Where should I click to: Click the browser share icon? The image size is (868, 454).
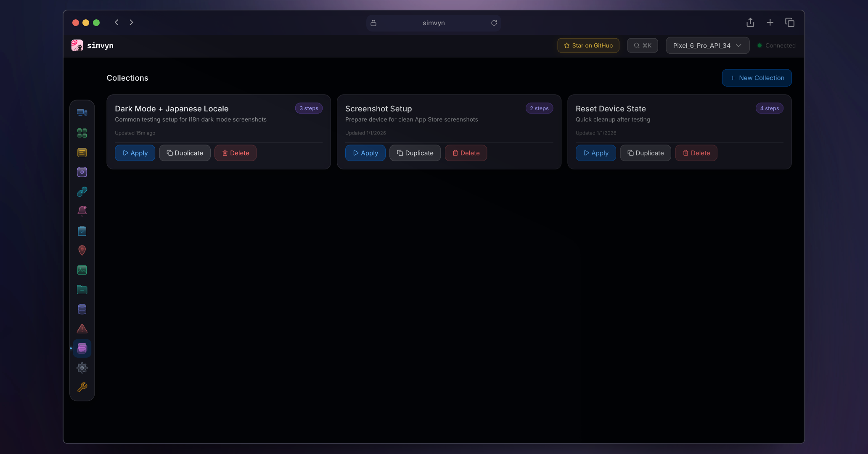point(750,23)
